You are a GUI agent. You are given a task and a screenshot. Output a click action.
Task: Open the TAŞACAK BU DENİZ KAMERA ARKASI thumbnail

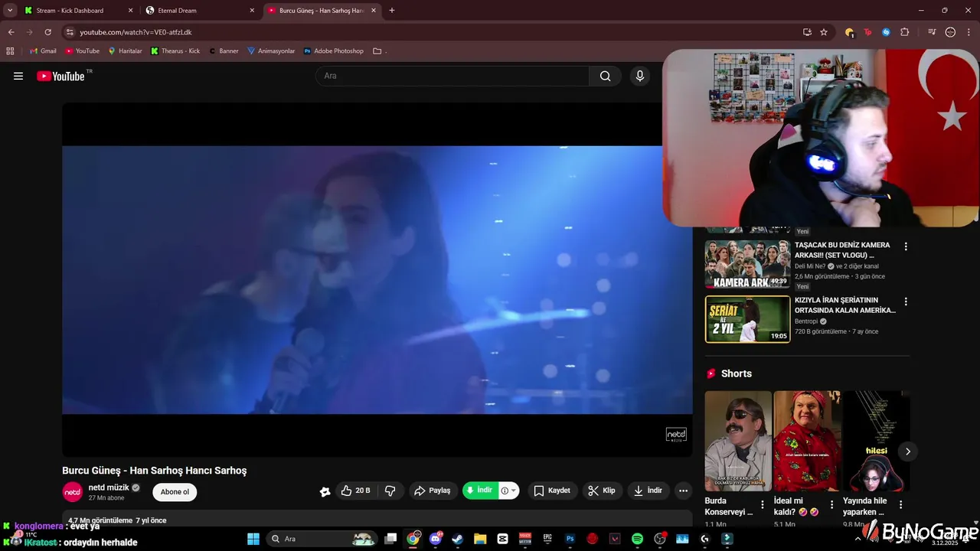click(x=747, y=265)
